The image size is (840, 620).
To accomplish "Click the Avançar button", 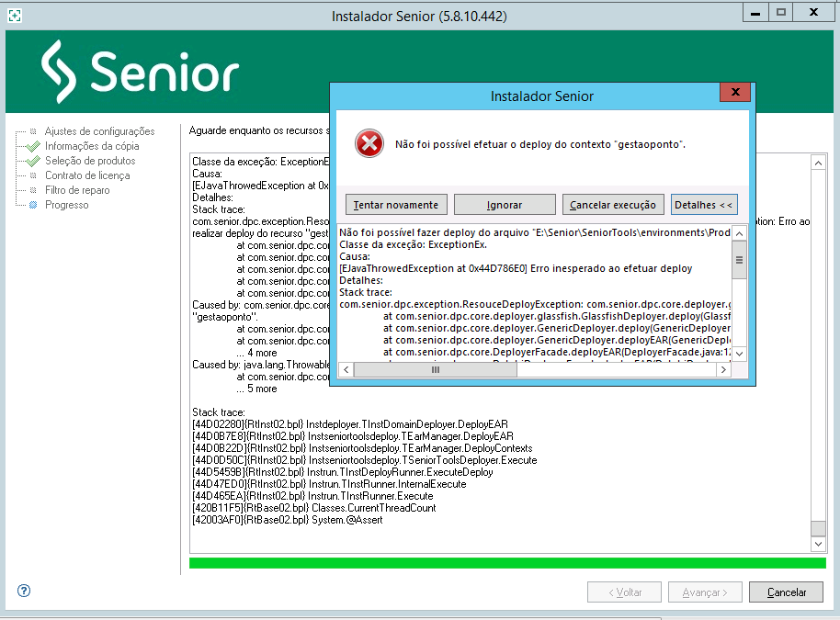I will tap(705, 592).
